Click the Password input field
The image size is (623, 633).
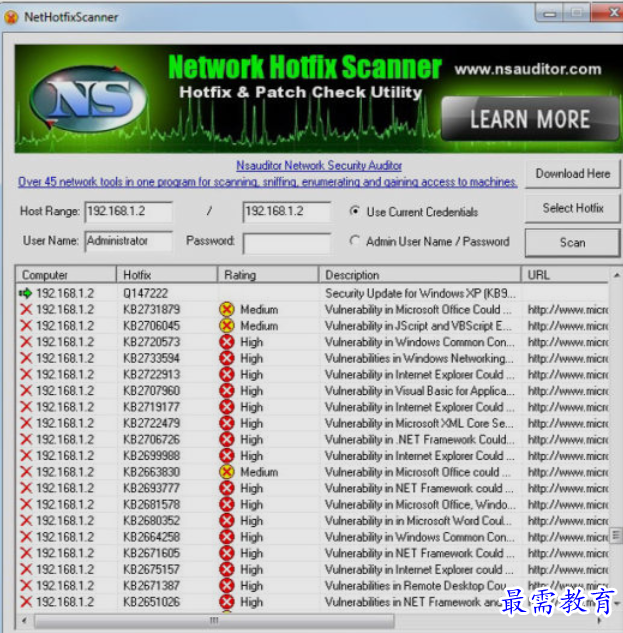pos(287,243)
